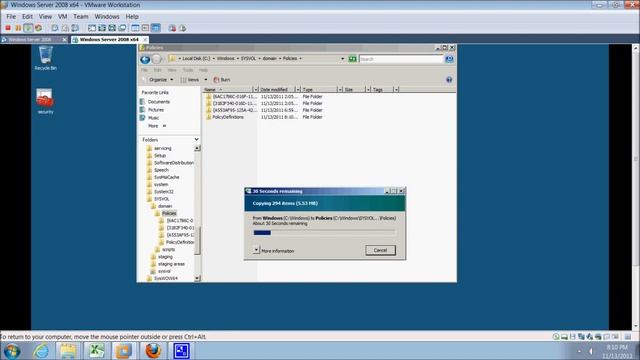Click the Take Snapshot toolbar icon
The image size is (640, 360).
[55, 28]
